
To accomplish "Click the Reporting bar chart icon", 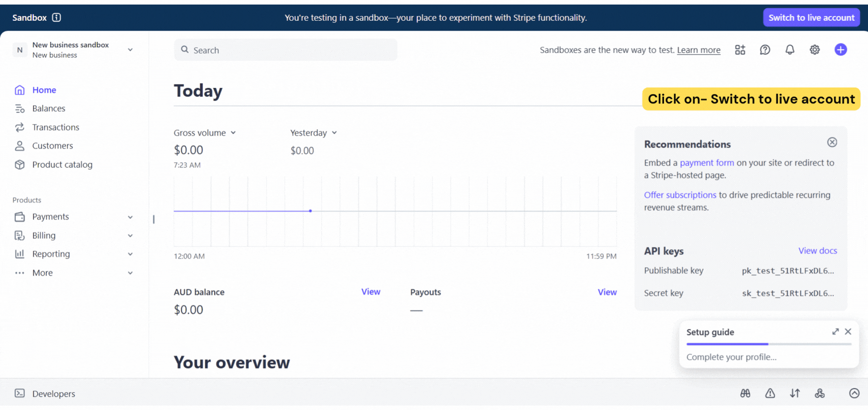I will (x=20, y=254).
